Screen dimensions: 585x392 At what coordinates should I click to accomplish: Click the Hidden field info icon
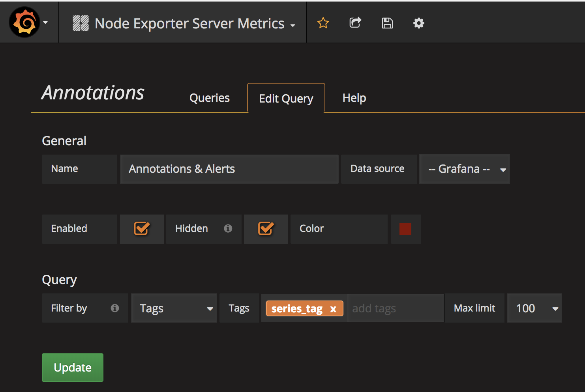pyautogui.click(x=228, y=228)
